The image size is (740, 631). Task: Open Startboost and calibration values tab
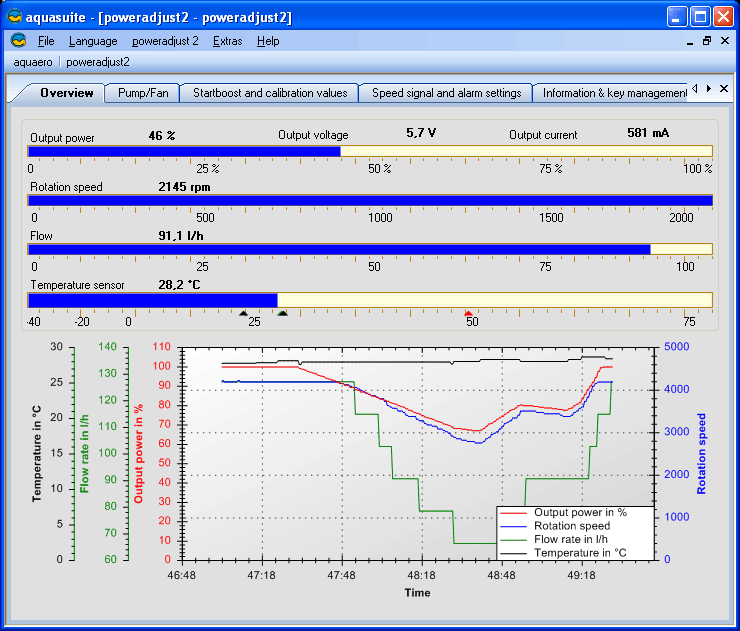point(270,93)
